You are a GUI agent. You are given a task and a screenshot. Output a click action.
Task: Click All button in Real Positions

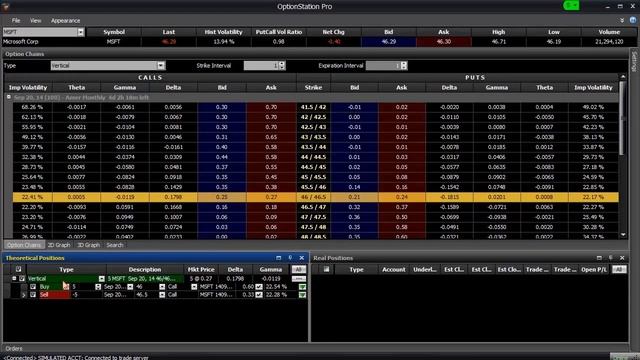pyautogui.click(x=619, y=269)
